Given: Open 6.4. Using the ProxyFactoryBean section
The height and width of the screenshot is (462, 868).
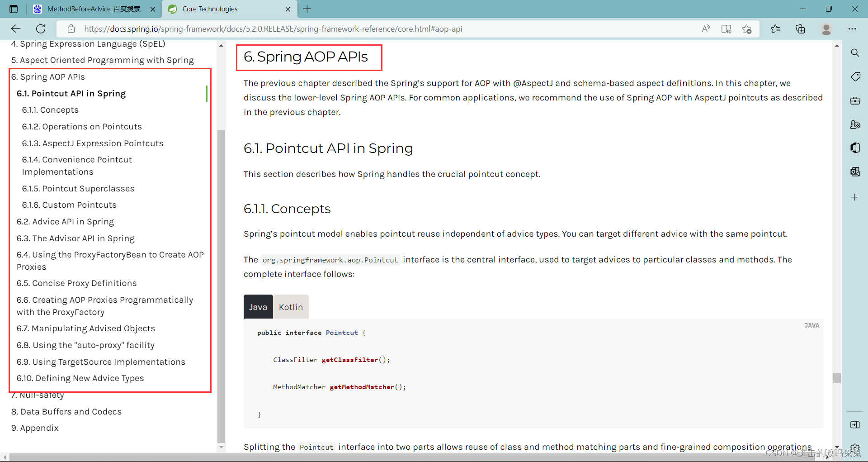Looking at the screenshot, I should (x=110, y=261).
